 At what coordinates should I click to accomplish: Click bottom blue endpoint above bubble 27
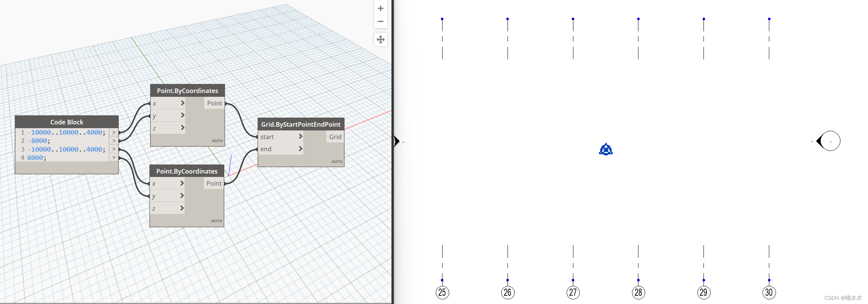(x=573, y=280)
